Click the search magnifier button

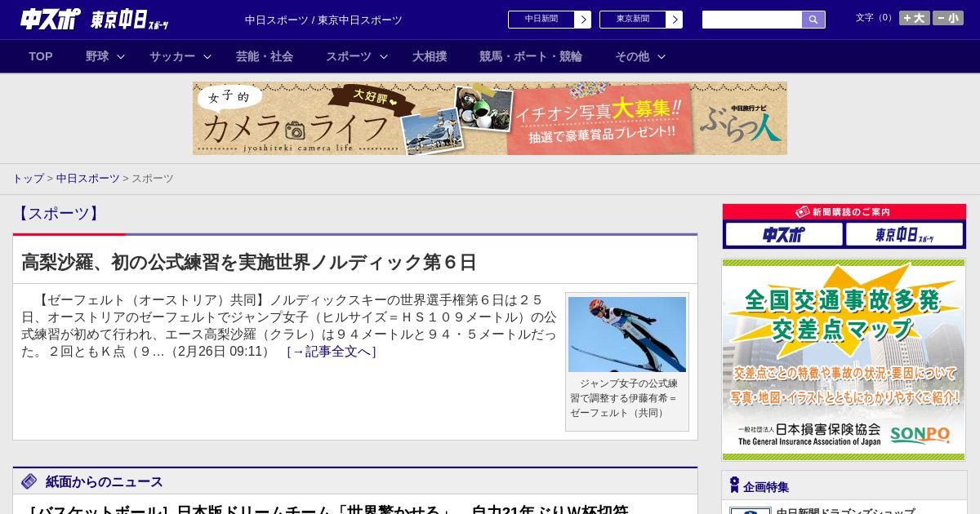point(813,20)
